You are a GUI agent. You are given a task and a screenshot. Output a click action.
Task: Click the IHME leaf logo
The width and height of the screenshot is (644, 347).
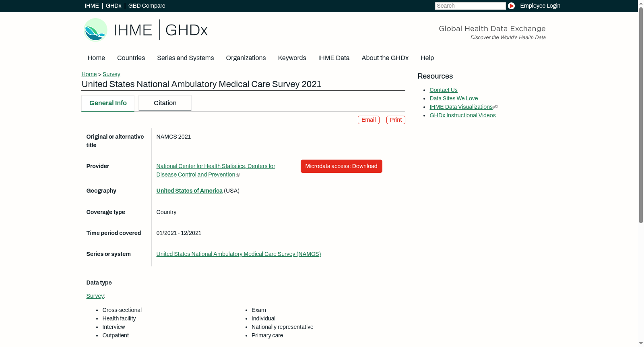[x=95, y=30]
